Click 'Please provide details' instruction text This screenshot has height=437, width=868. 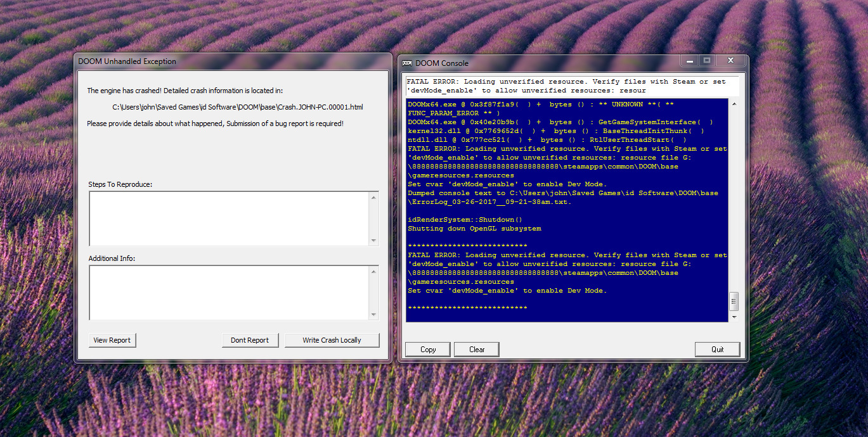(215, 123)
